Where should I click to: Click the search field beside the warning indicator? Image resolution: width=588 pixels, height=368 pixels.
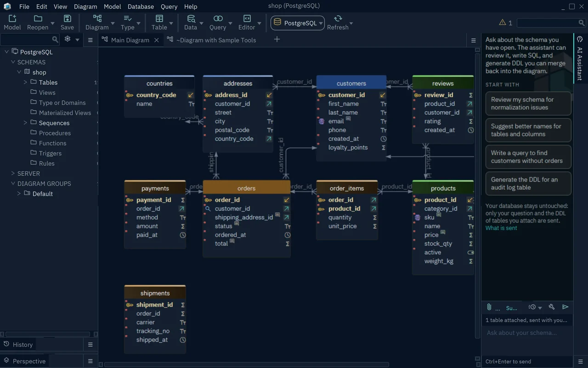551,23
